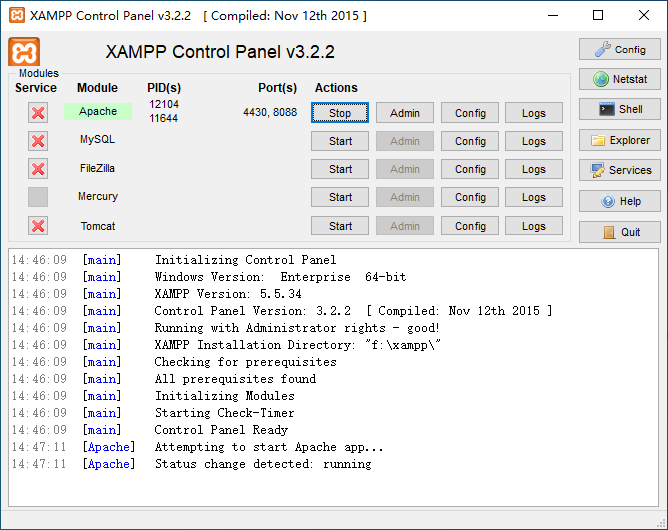Viewport: 668px width, 530px height.
Task: Open Netstat via the globe icon
Action: pos(619,79)
